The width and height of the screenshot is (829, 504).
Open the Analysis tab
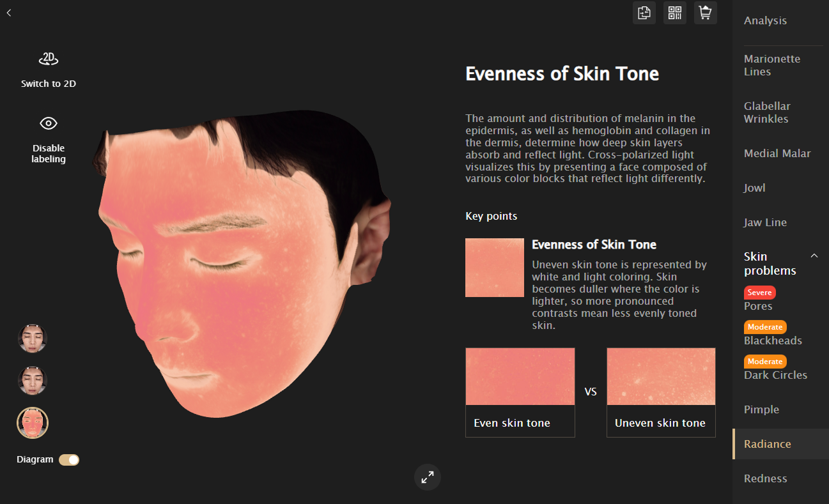[765, 20]
